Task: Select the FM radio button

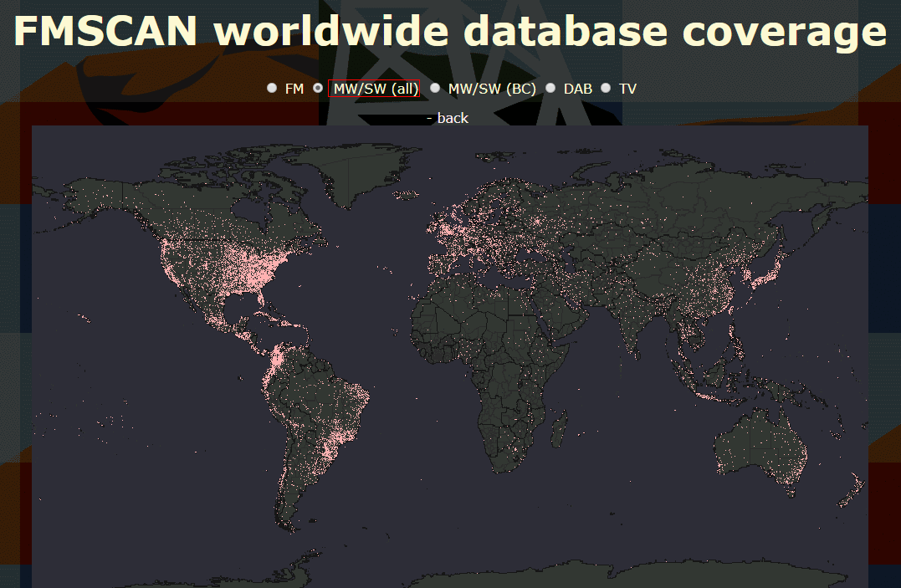Action: 272,88
